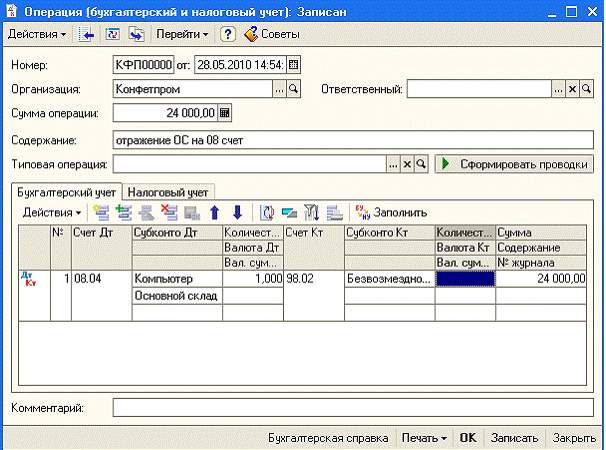Open the Типовая операция selection ellipsis button
This screenshot has width=606, height=450.
pyautogui.click(x=393, y=164)
